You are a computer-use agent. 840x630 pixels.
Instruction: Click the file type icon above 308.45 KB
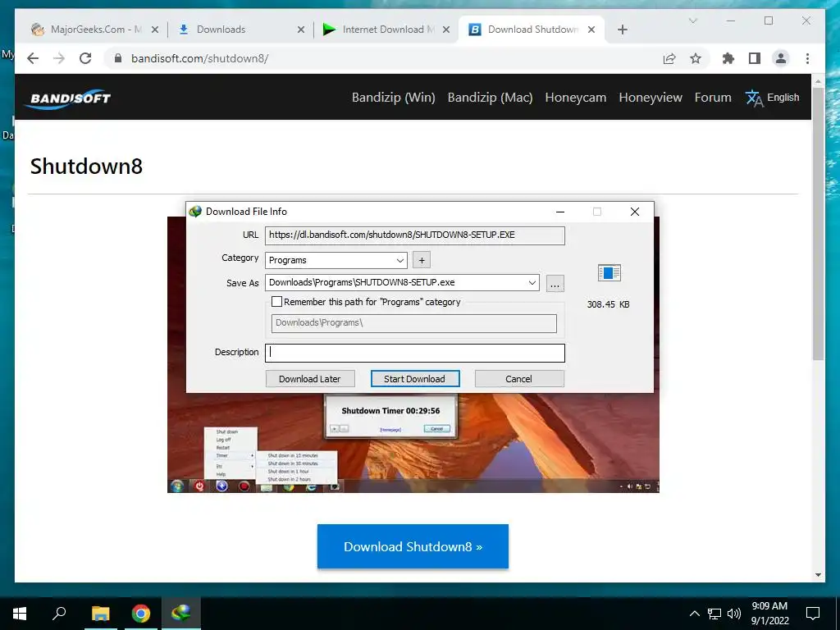(x=609, y=272)
